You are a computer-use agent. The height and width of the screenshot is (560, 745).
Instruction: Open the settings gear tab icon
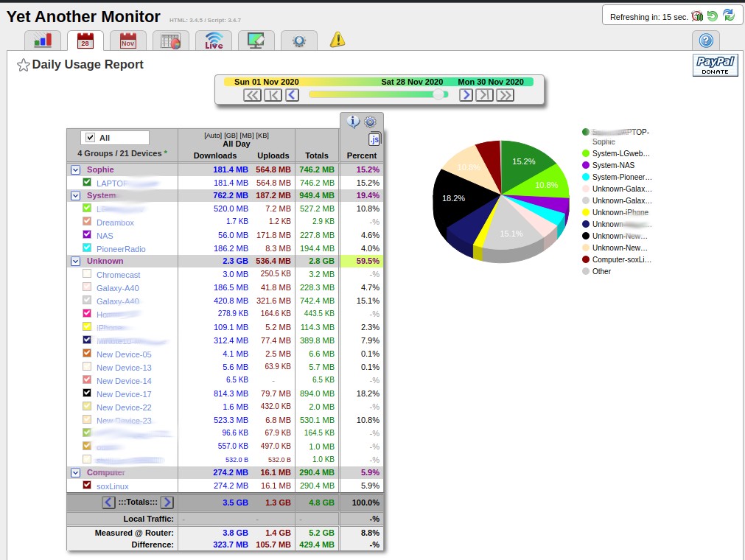coord(298,41)
